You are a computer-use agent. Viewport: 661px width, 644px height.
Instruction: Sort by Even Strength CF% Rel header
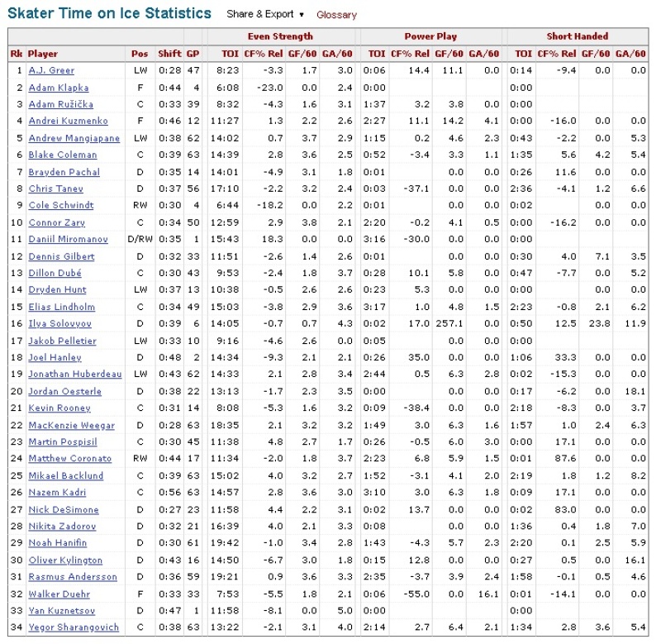pyautogui.click(x=264, y=54)
